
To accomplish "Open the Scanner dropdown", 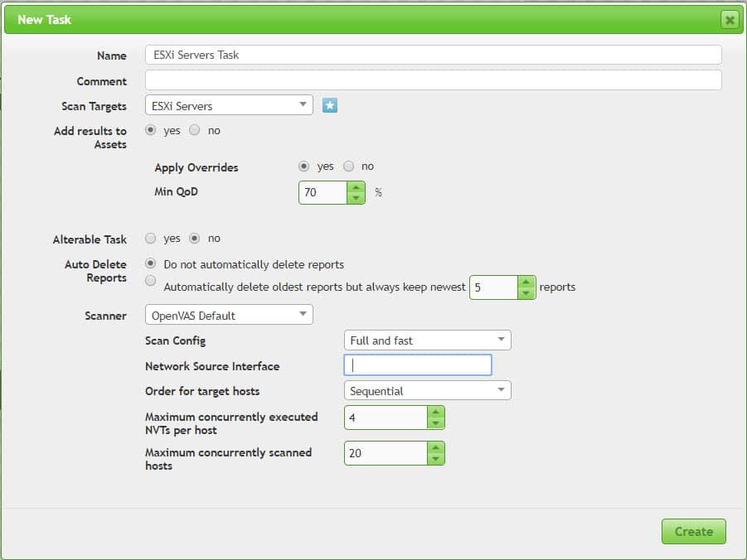I will tap(229, 315).
